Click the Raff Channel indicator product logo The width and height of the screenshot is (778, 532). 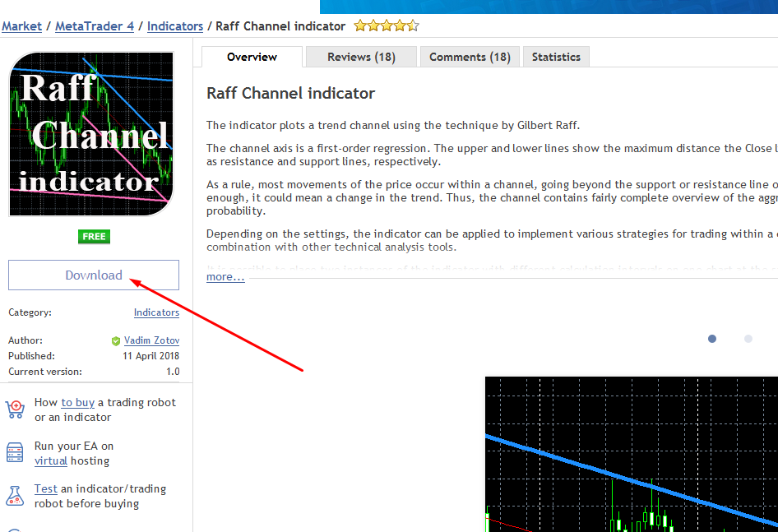click(x=91, y=134)
